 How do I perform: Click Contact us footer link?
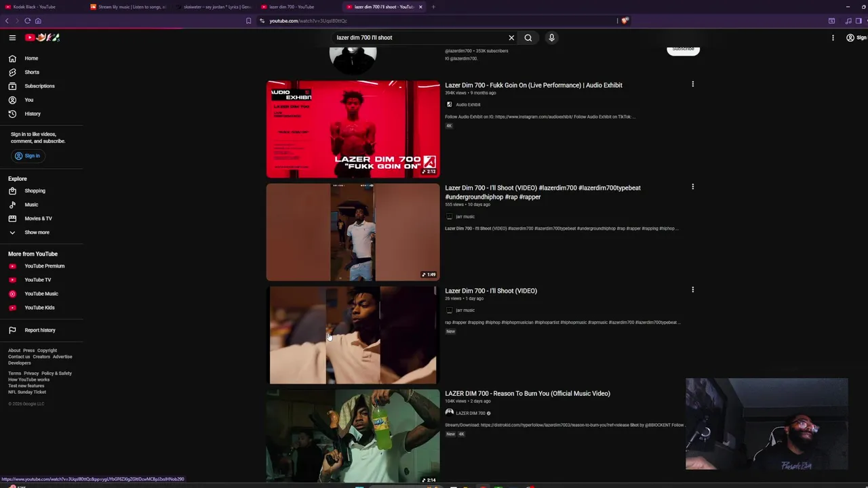click(x=19, y=357)
